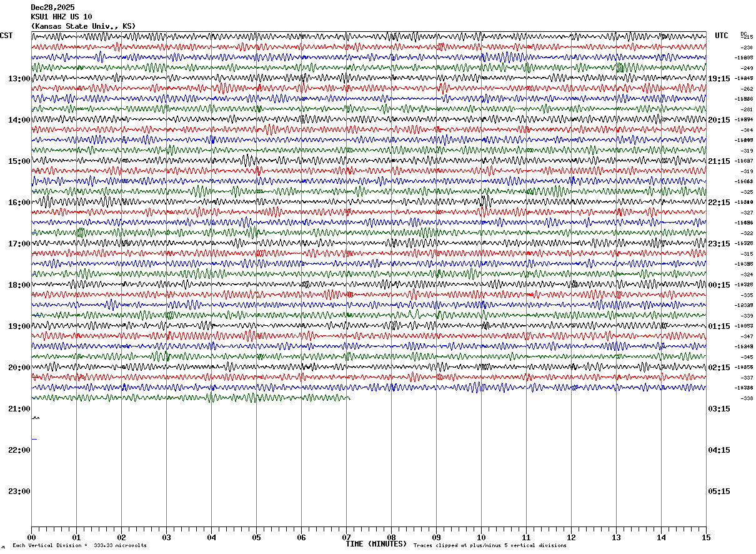Click the DC offset value -345
The height and width of the screenshot is (554, 756).
(747, 357)
